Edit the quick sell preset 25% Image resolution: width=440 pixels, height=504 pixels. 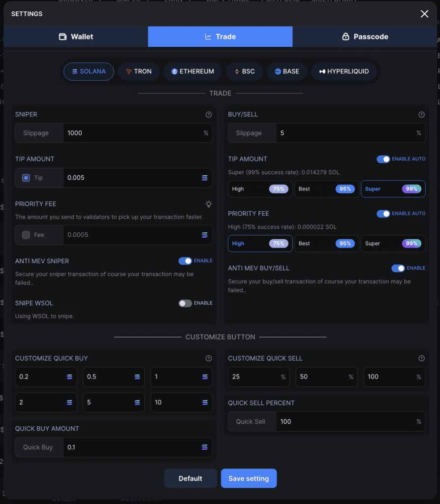(x=259, y=377)
